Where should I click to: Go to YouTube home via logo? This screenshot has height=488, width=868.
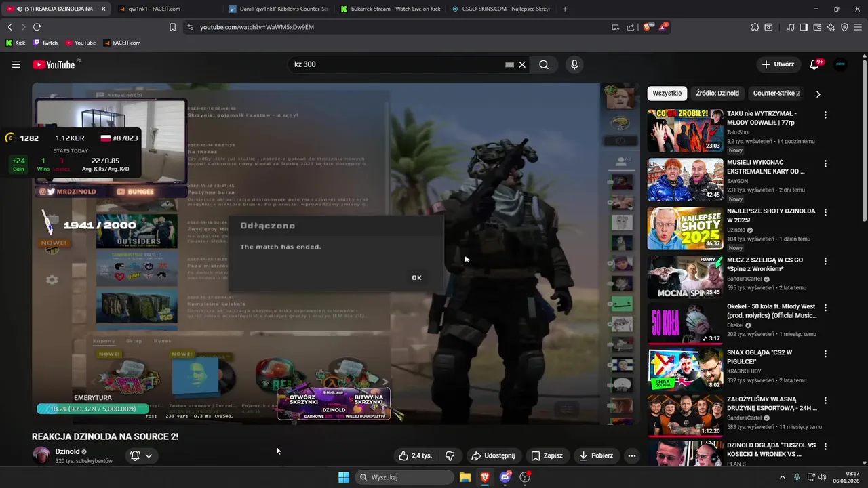tap(54, 64)
